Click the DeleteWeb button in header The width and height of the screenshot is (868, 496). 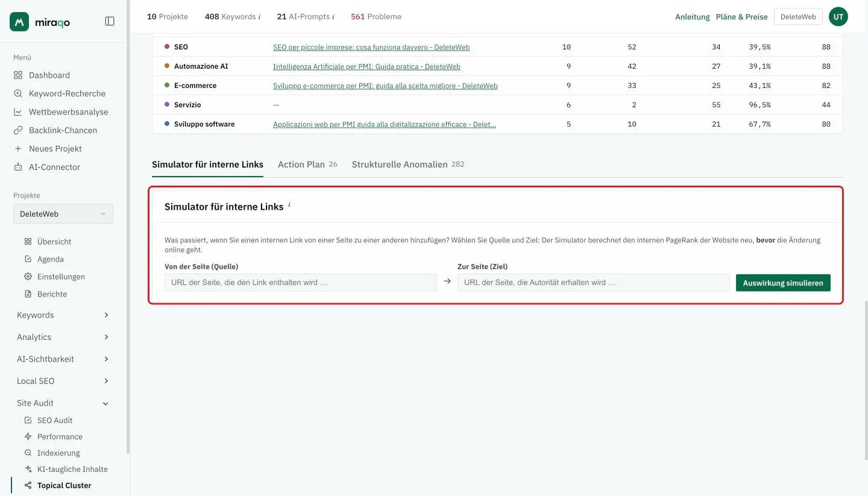[798, 17]
